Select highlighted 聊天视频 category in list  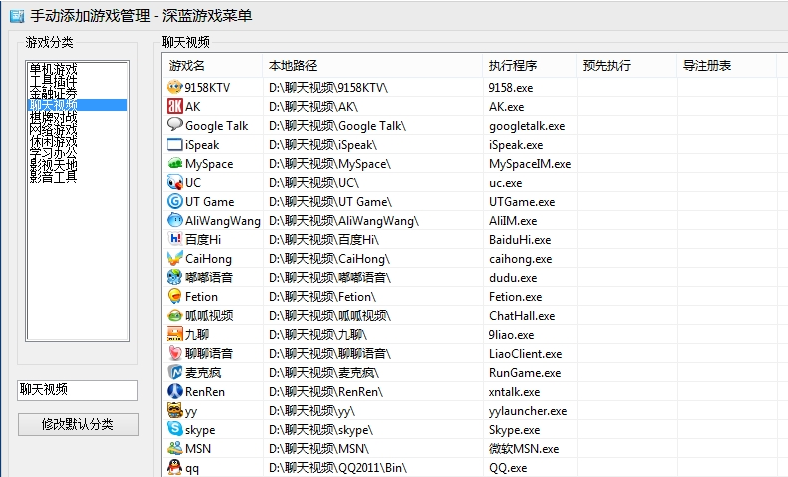77,105
